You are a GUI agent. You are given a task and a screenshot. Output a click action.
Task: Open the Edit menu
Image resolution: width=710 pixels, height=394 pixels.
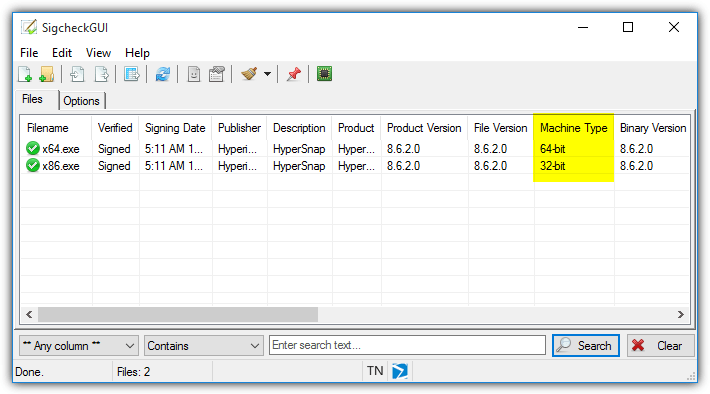pyautogui.click(x=62, y=53)
